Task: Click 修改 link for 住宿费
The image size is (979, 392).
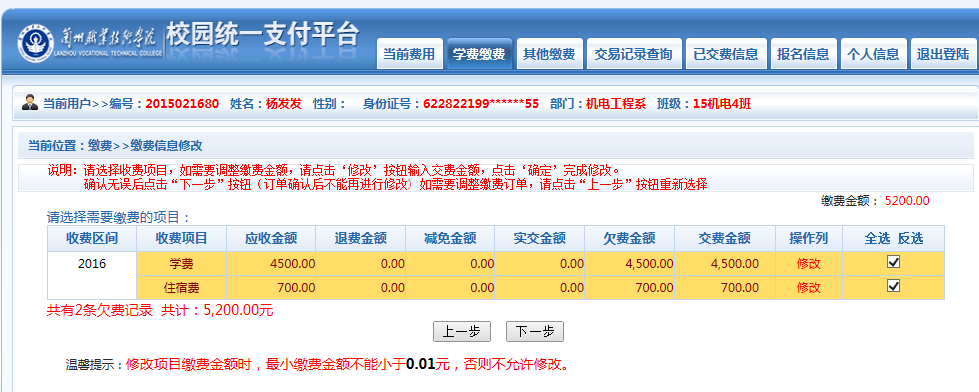Action: (808, 288)
